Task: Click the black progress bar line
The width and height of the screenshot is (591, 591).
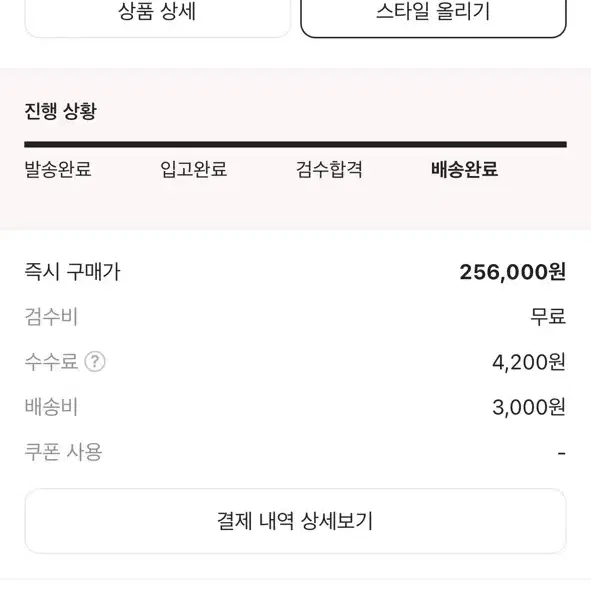Action: 296,144
